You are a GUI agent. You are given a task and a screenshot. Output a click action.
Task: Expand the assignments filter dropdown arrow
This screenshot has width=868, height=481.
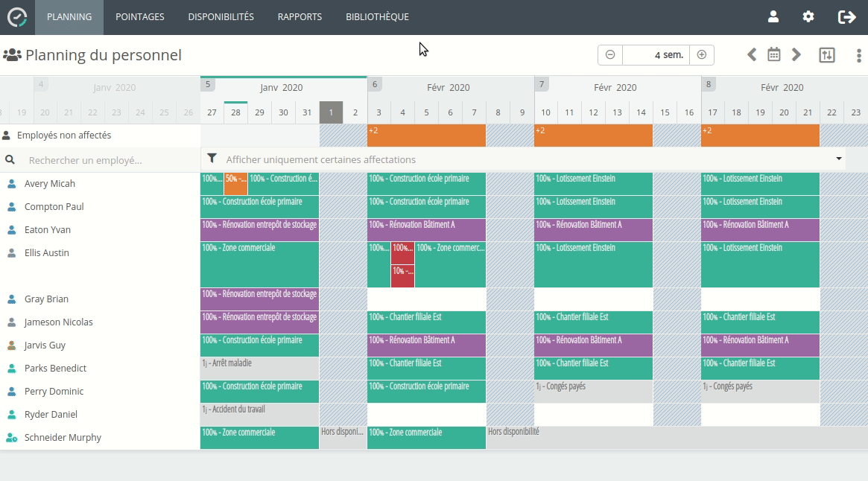click(839, 159)
